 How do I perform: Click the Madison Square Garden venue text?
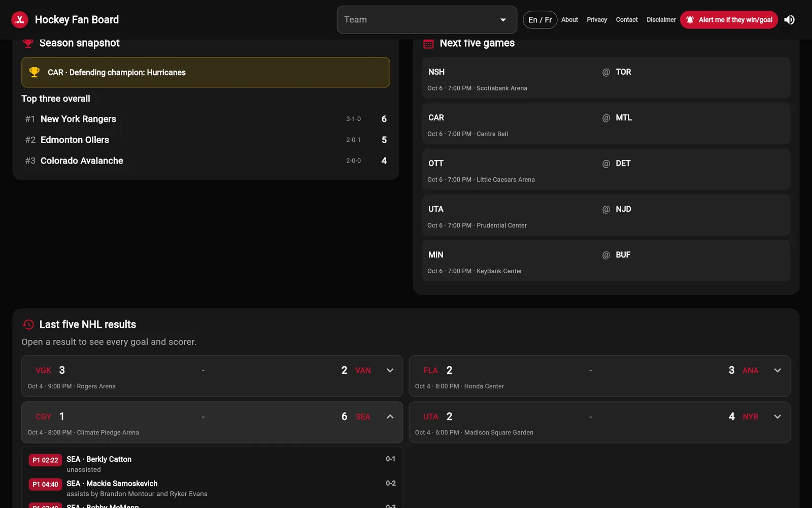499,433
